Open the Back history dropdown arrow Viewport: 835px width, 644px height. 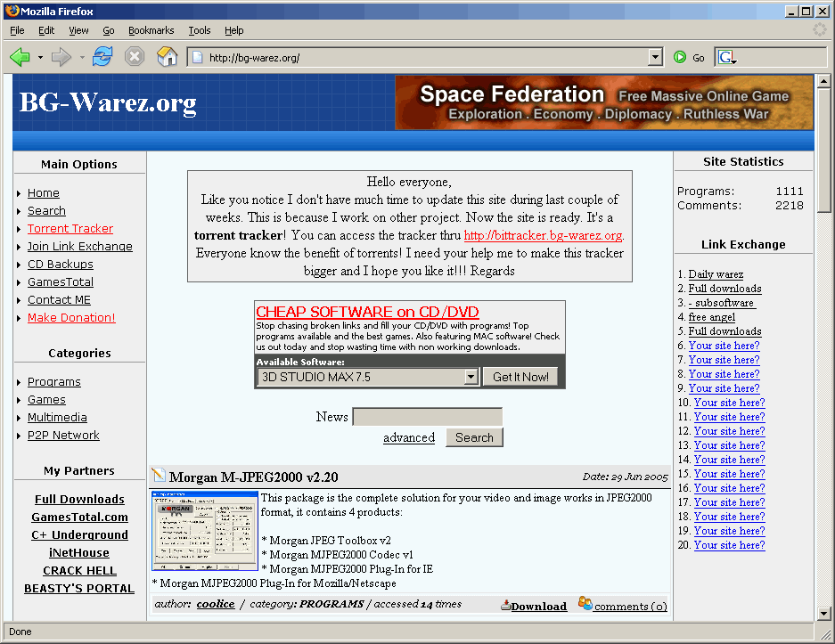pos(40,58)
